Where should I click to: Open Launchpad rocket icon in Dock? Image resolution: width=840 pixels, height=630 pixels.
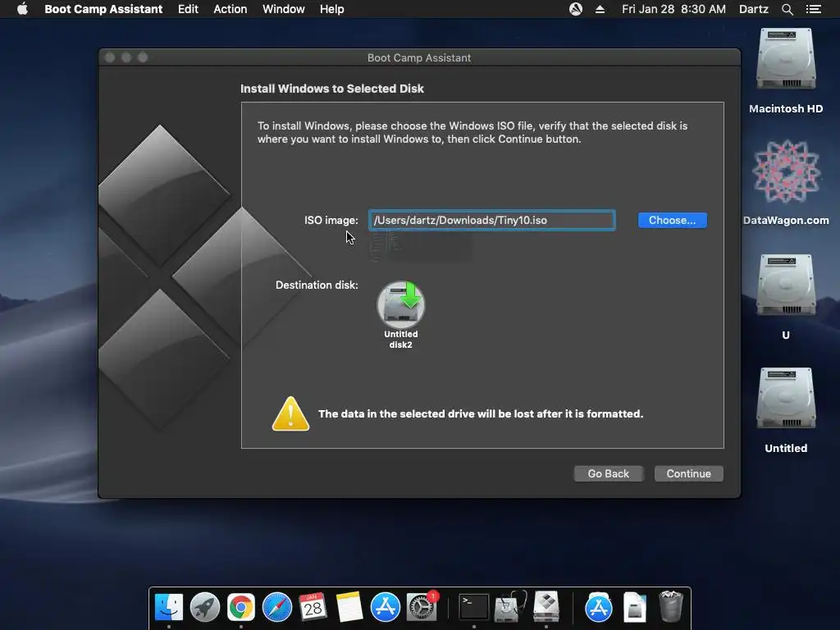[x=204, y=607]
